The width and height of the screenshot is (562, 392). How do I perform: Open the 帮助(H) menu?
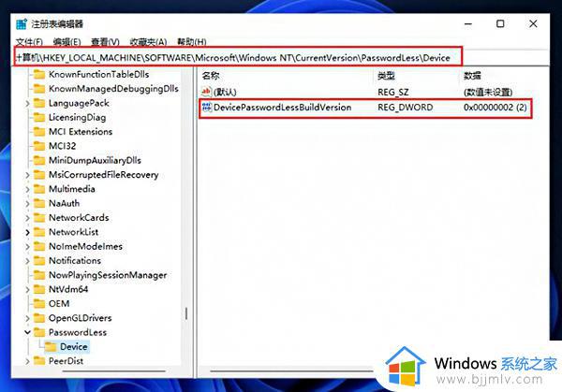point(192,42)
